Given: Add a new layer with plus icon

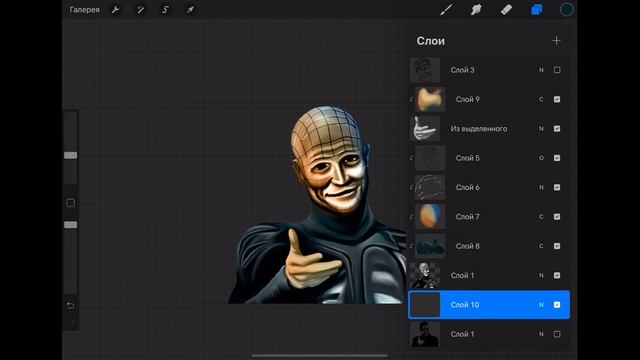Looking at the screenshot, I should pyautogui.click(x=556, y=40).
